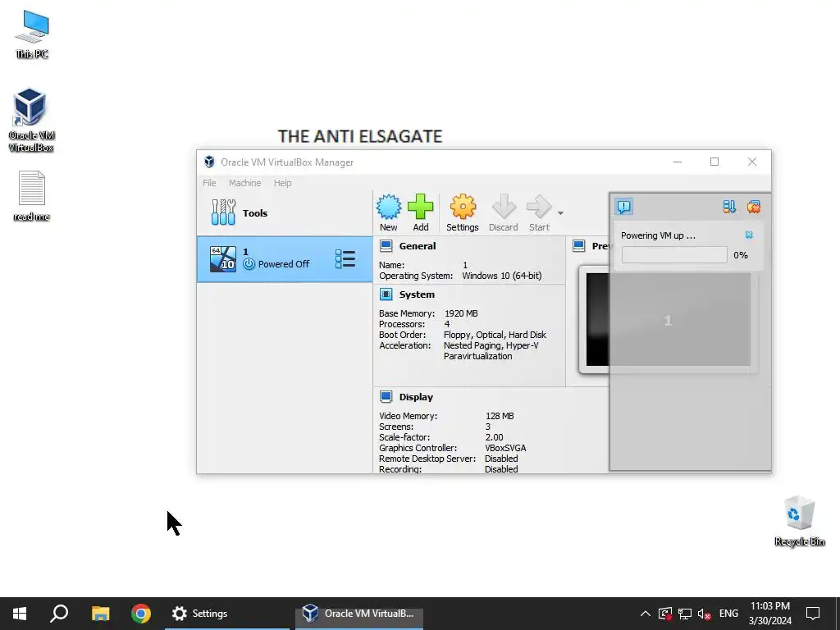Viewport: 840px width, 630px height.
Task: Click the Display section screen icon
Action: tap(386, 396)
